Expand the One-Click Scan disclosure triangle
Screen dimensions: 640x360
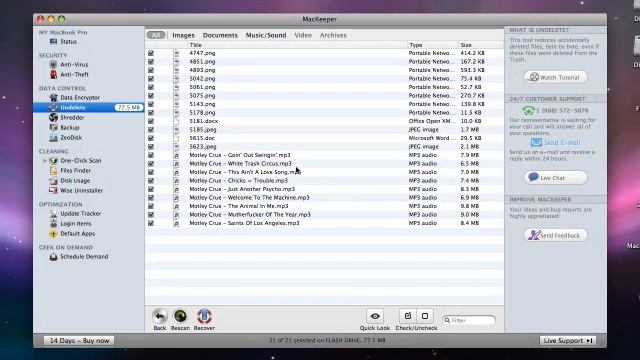coord(44,161)
